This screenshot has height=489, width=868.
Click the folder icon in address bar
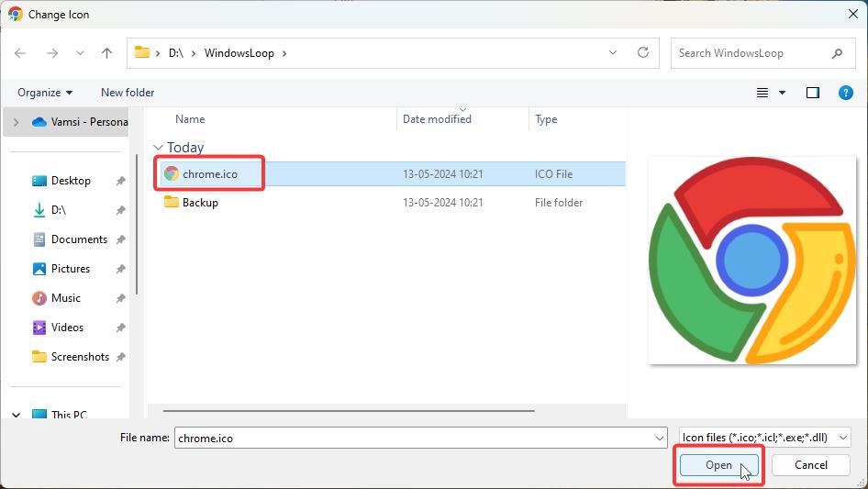(x=142, y=52)
